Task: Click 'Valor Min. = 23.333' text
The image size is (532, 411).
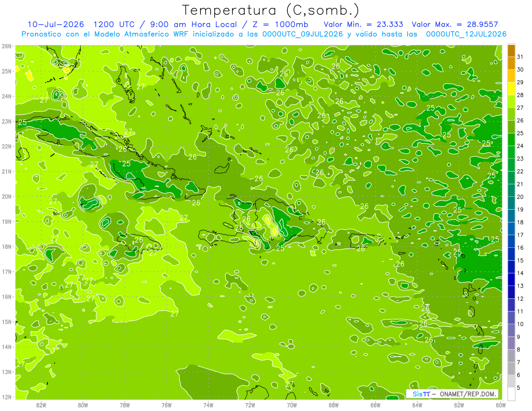Action: click(x=363, y=24)
